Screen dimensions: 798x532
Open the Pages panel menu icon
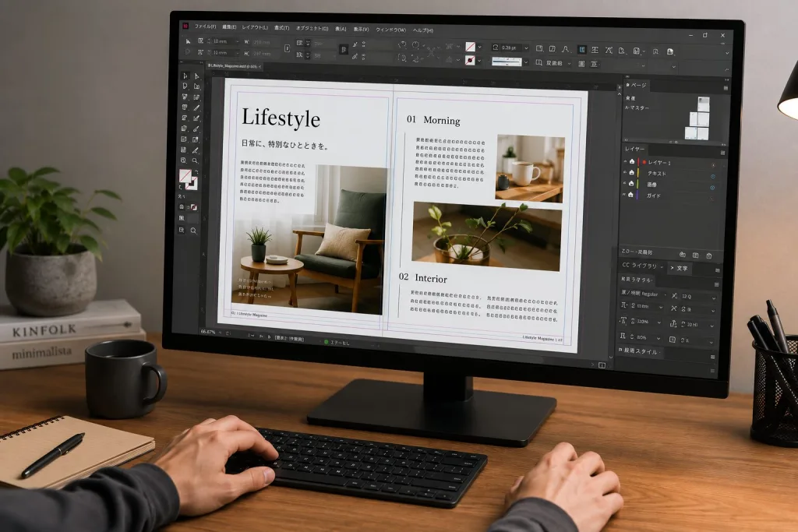pyautogui.click(x=726, y=88)
